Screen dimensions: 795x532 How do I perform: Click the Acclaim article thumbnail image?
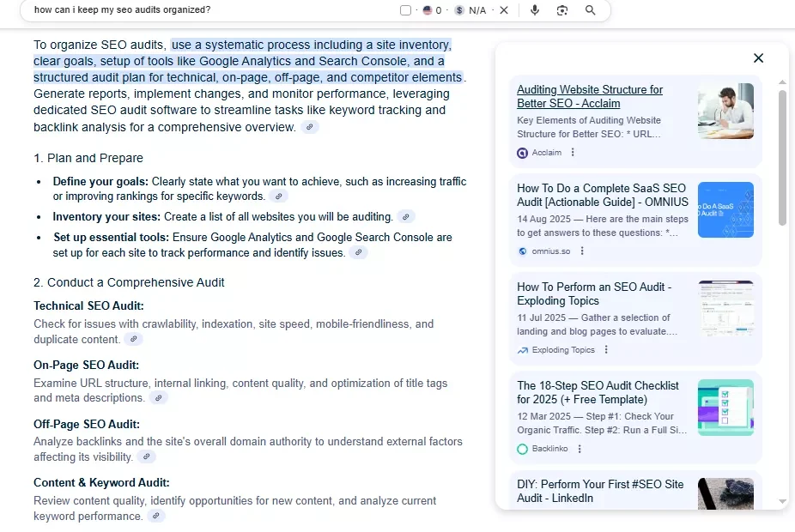click(x=725, y=111)
